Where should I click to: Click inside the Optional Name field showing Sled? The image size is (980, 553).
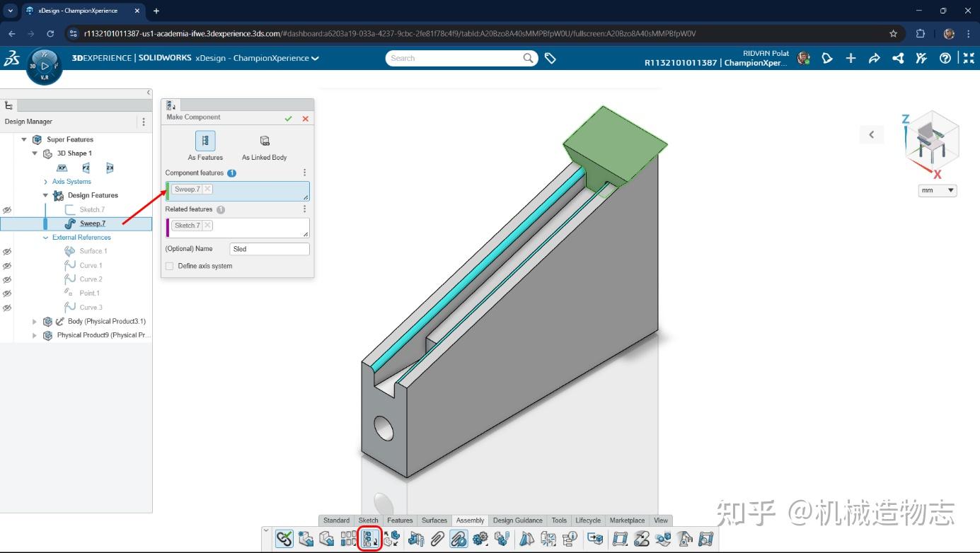tap(269, 248)
